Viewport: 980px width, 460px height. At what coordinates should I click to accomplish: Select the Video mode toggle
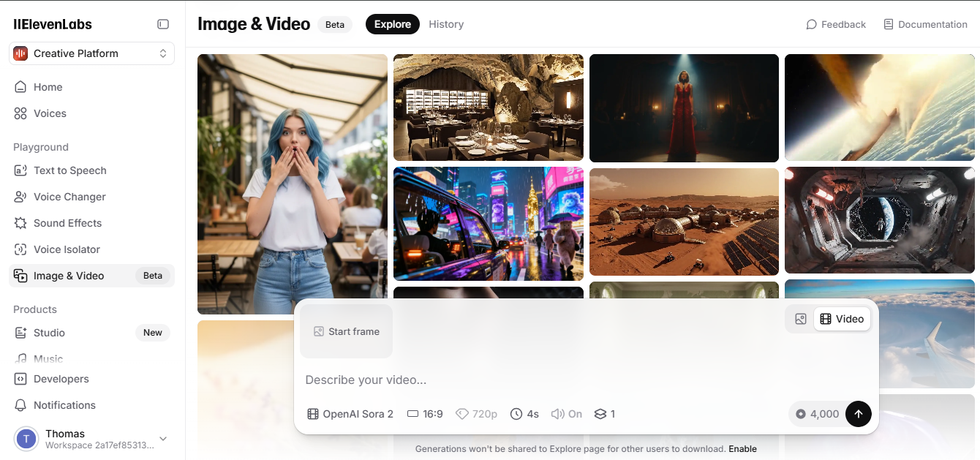pos(842,319)
